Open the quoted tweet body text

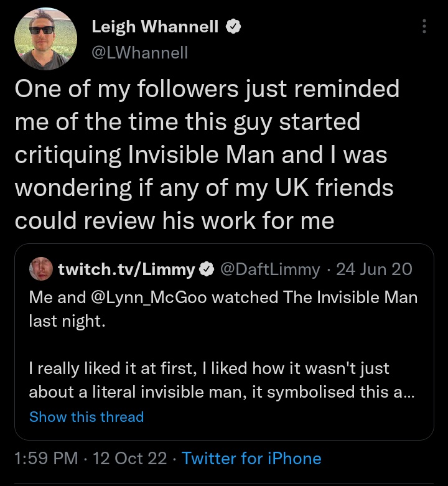click(x=223, y=344)
